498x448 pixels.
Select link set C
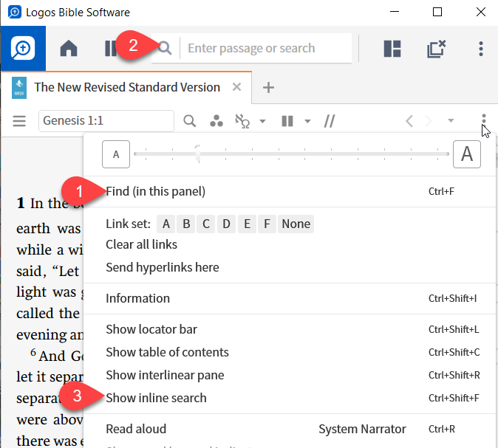click(206, 224)
